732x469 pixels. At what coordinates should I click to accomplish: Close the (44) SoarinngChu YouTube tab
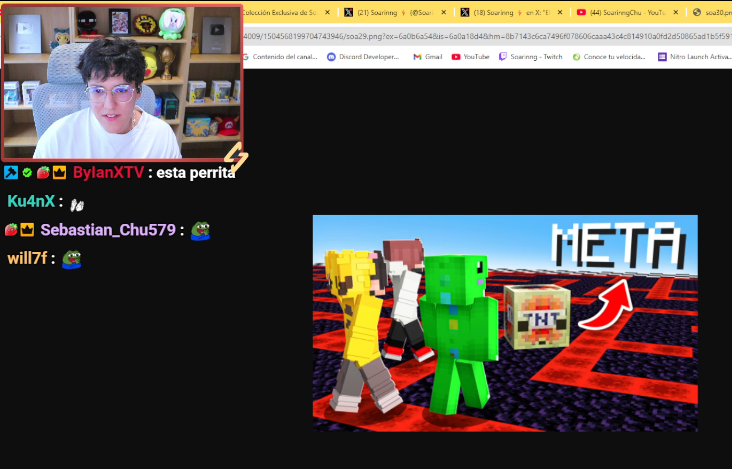[676, 13]
